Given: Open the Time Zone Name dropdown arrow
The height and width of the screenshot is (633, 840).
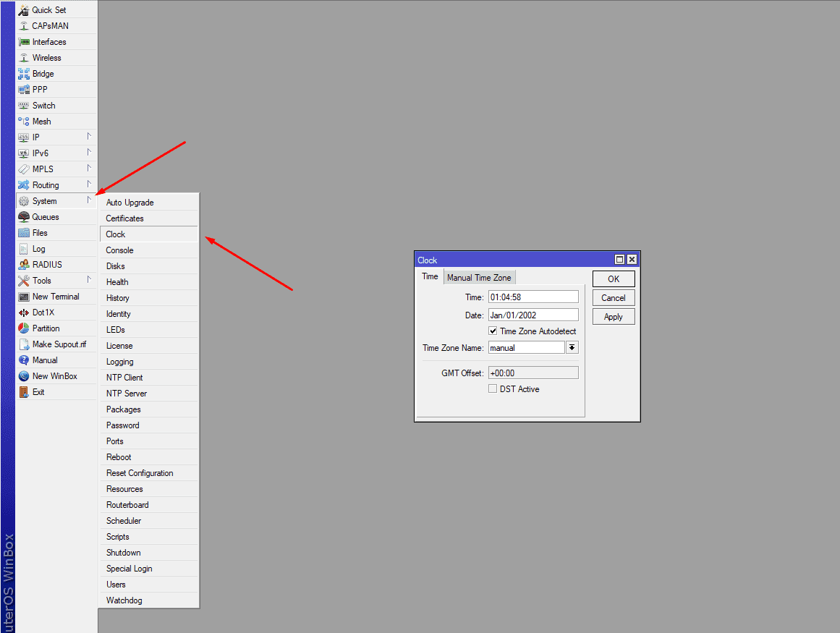Looking at the screenshot, I should 572,348.
